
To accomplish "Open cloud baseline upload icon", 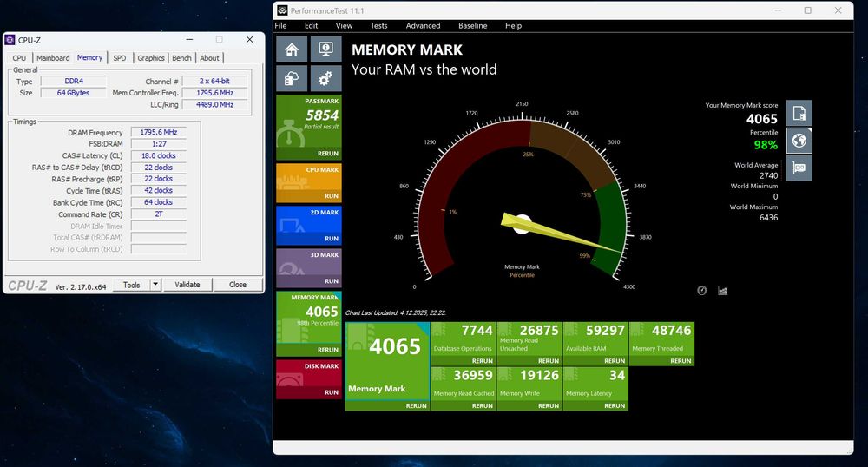I will [292, 79].
